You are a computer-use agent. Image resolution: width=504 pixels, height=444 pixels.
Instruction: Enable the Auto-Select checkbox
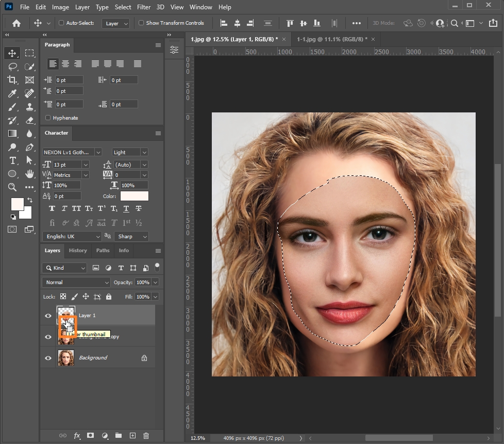pyautogui.click(x=62, y=23)
